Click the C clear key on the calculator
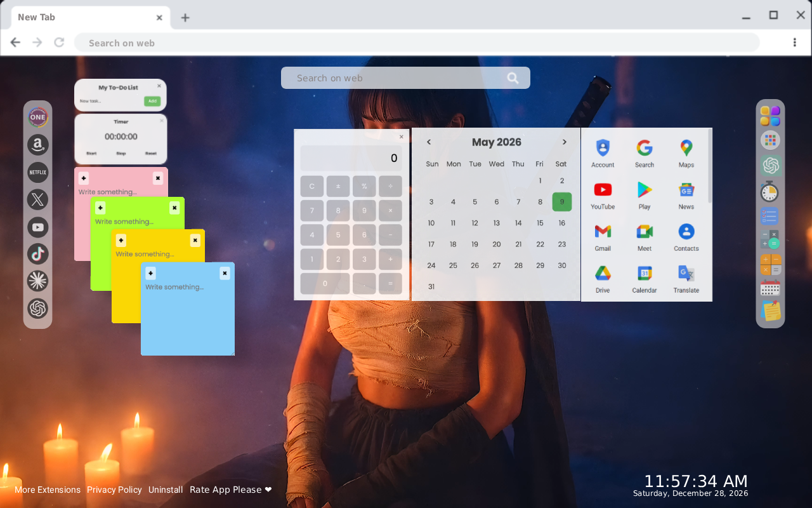This screenshot has width=812, height=508. pos(312,186)
